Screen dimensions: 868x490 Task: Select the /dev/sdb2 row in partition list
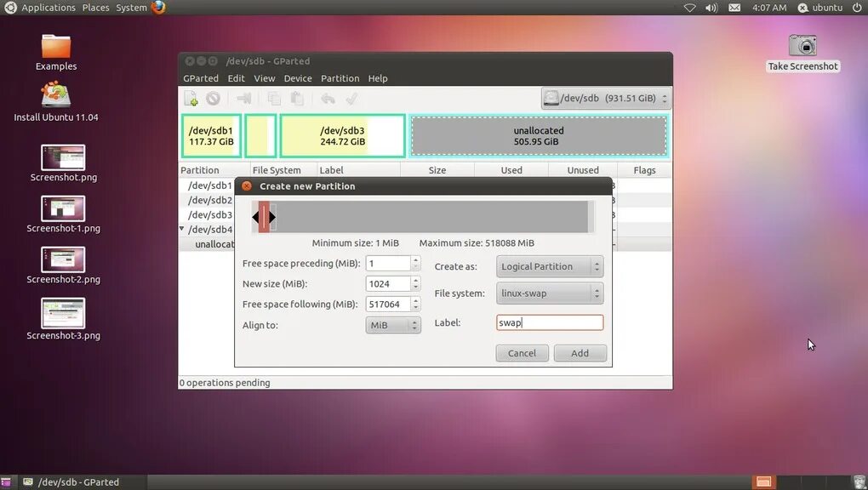coord(210,200)
